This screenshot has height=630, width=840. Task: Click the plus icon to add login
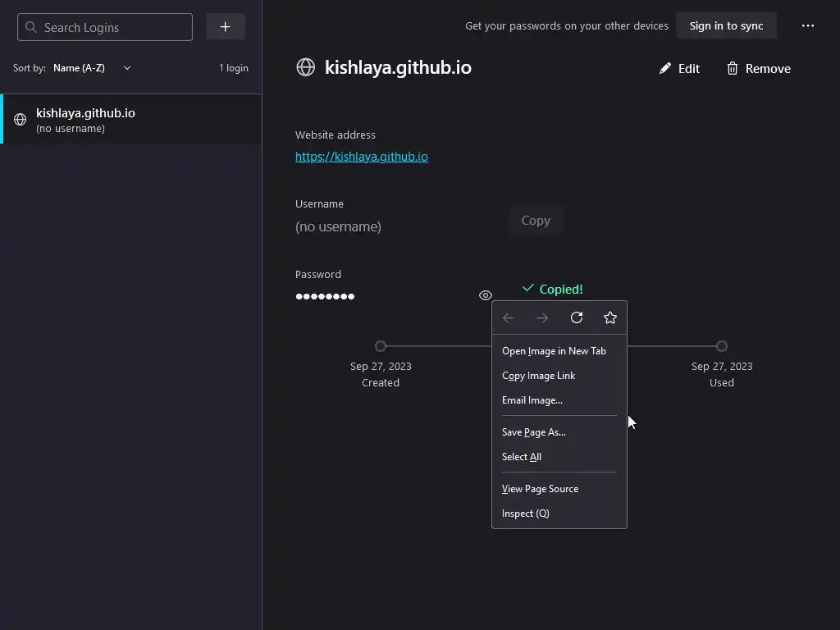[x=226, y=27]
